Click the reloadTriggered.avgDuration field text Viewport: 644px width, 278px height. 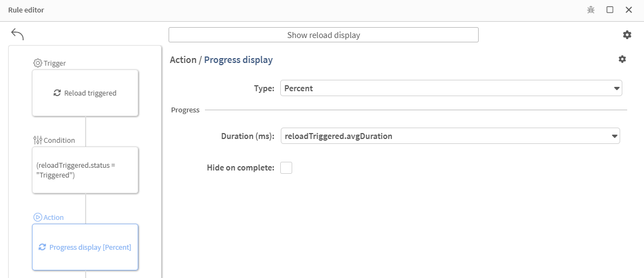(x=339, y=136)
